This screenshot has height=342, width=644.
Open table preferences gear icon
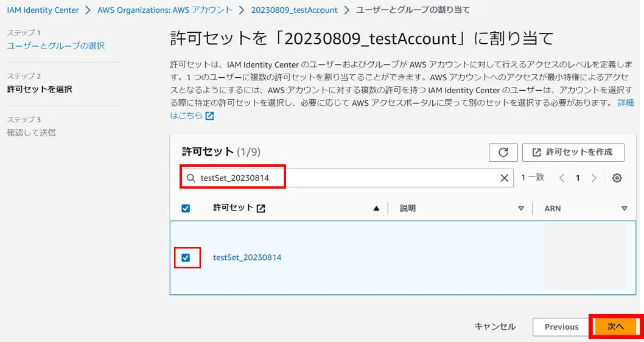617,178
